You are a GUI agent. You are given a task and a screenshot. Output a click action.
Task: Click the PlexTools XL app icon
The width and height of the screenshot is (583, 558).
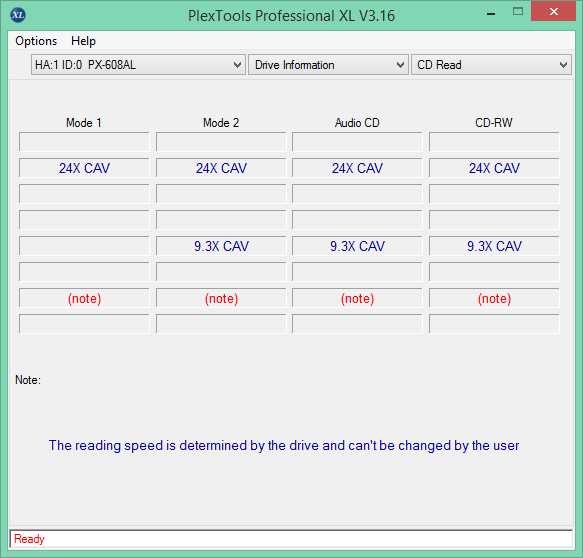coord(18,15)
